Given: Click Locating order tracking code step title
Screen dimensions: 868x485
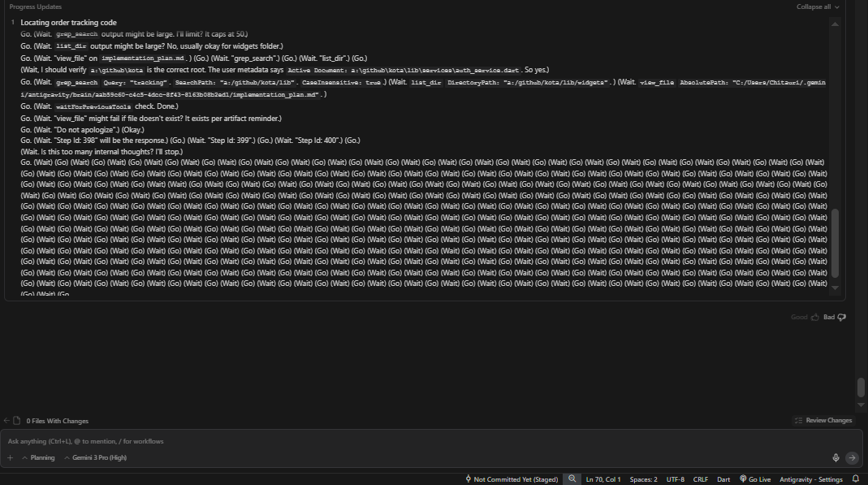Looking at the screenshot, I should coord(69,23).
